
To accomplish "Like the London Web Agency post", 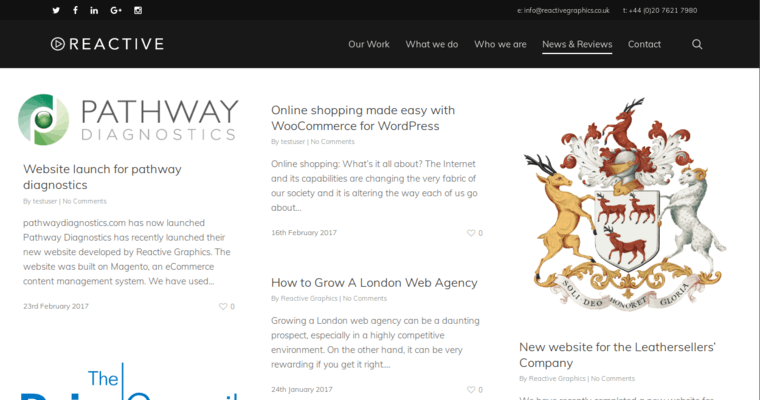I will [x=472, y=390].
